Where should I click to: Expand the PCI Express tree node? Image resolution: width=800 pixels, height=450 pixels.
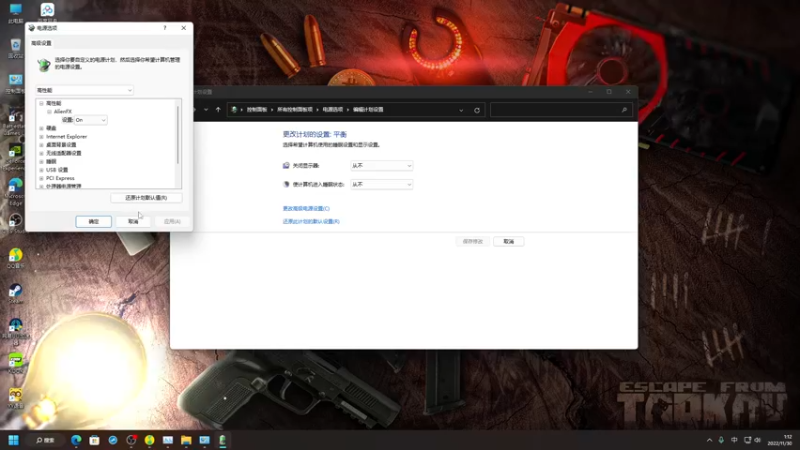click(41, 179)
